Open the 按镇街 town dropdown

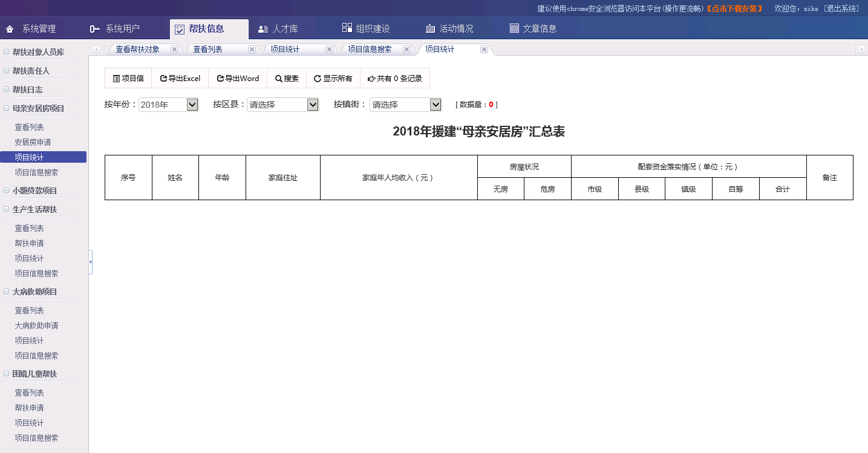tap(436, 105)
